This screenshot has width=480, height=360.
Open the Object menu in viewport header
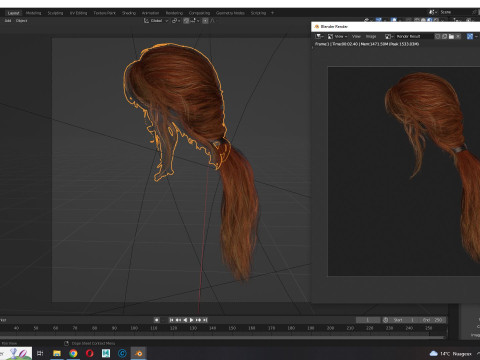click(21, 21)
